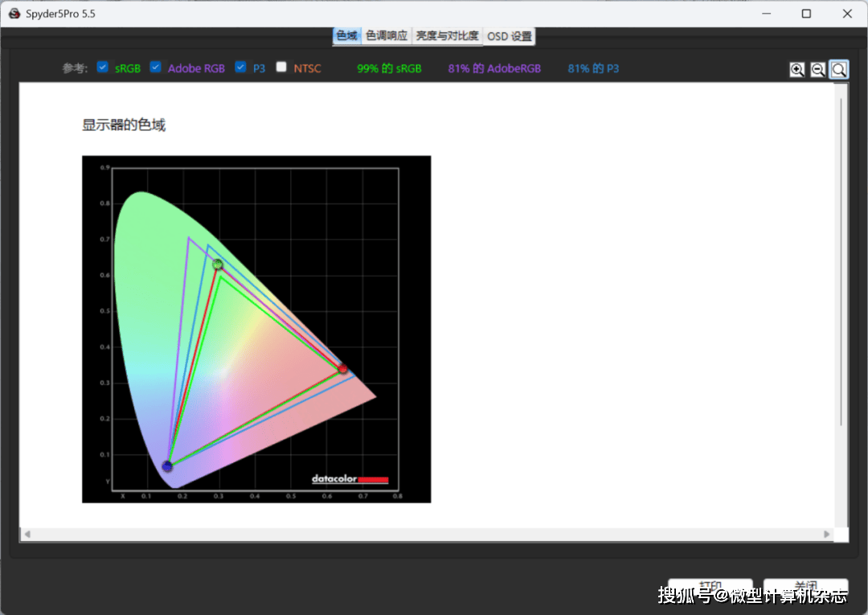Click the datacolor logo on the chart
This screenshot has width=868, height=615.
350,479
